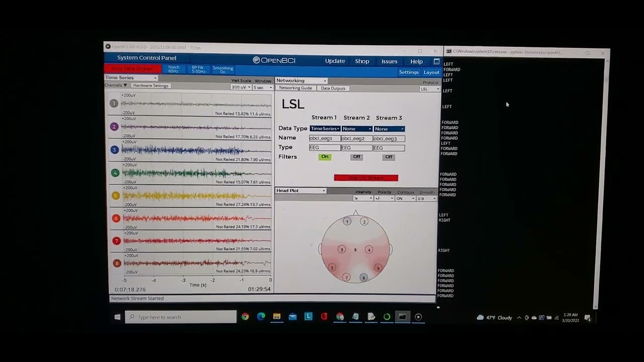
Task: Open Intensity 1x dropdown
Action: tap(363, 199)
